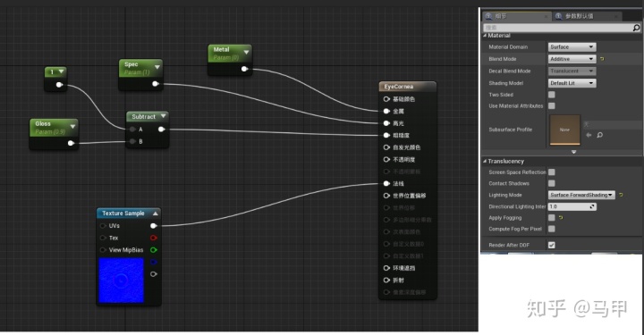
Task: Click the A input pin on Subtract
Action: click(x=132, y=130)
